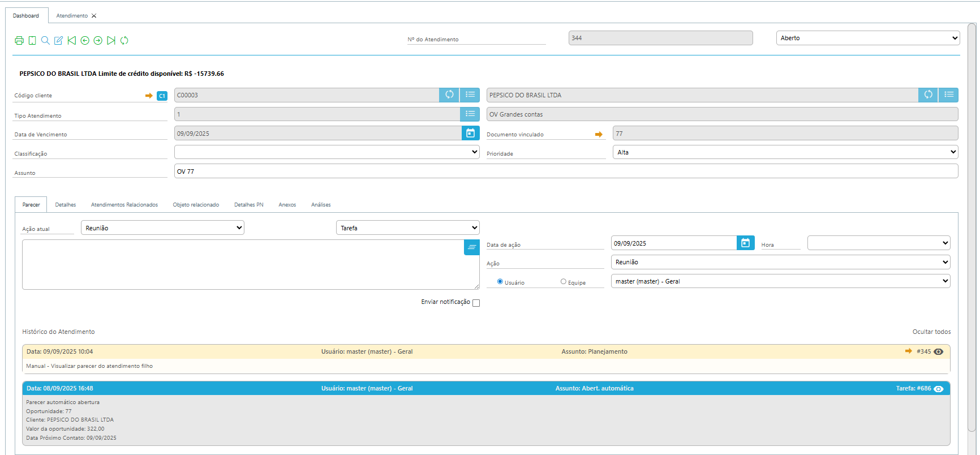Open the Ação dropdown under Data de ação

pyautogui.click(x=781, y=262)
